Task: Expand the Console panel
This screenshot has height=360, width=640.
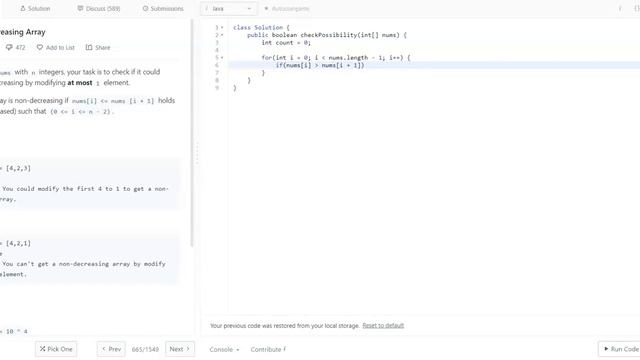Action: (224, 349)
